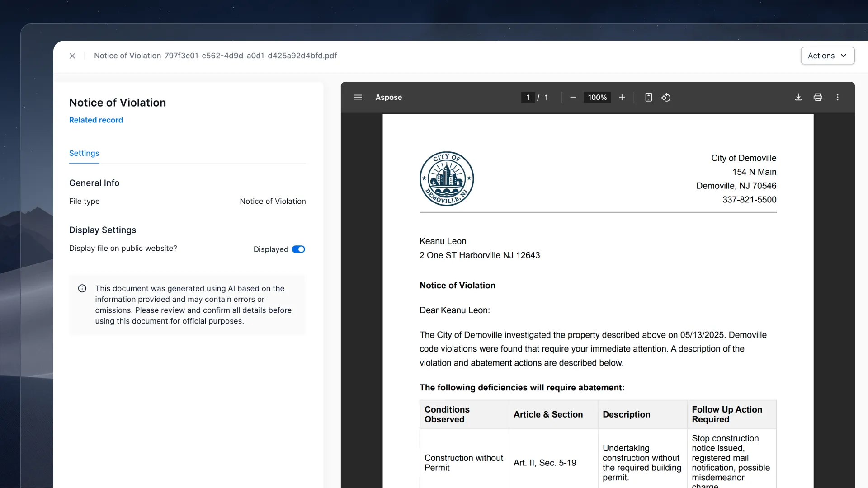Zoom out with the minus icon
Viewport: 868px width, 488px height.
click(573, 97)
